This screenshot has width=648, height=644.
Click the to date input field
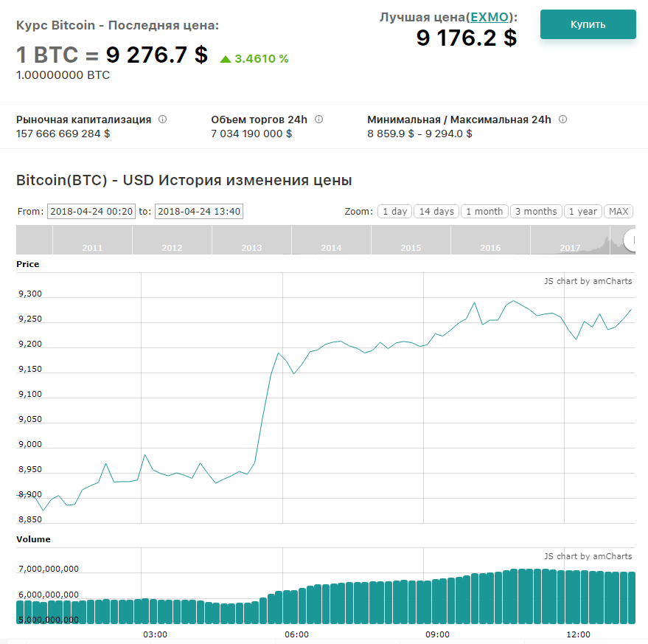coord(199,212)
